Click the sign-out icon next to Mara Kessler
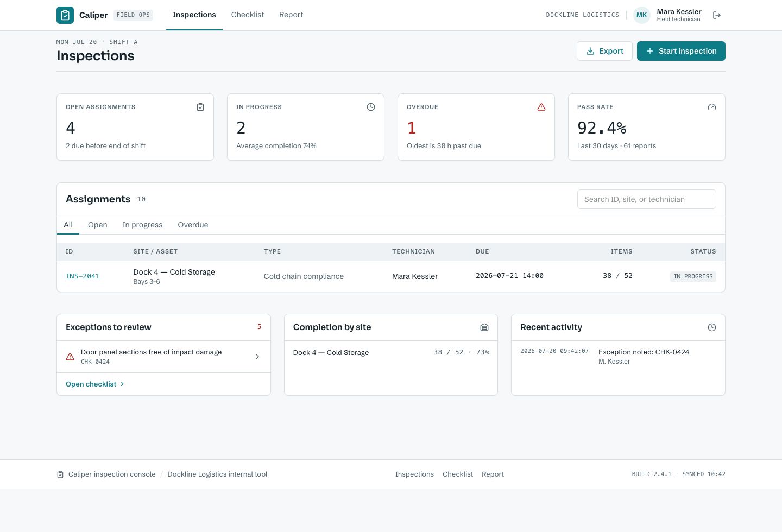Viewport: 782px width, 532px height. point(717,15)
